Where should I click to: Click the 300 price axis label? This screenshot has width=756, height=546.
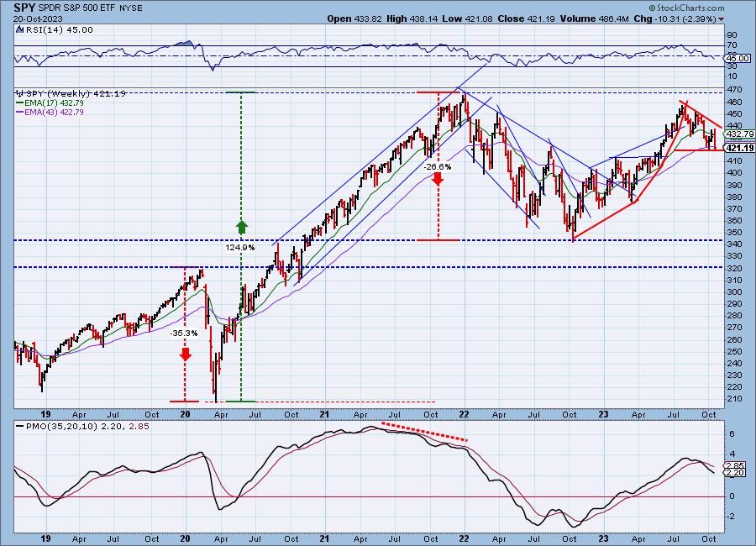click(735, 291)
